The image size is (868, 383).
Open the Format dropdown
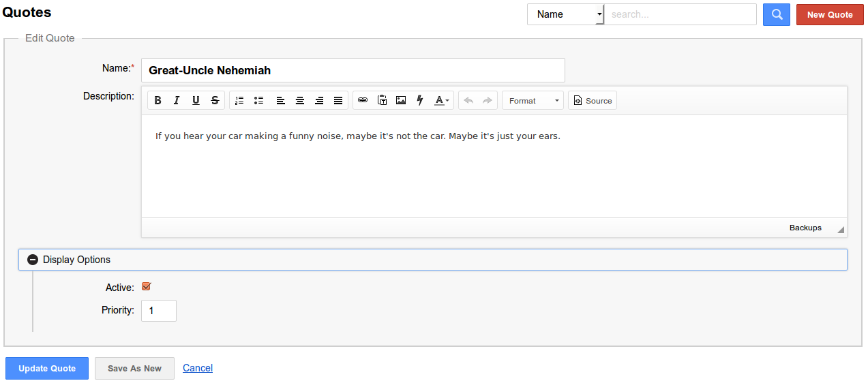533,100
